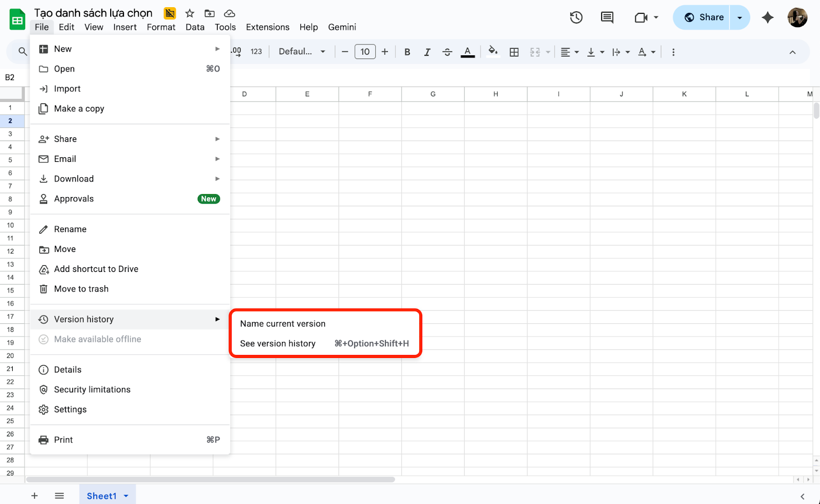Open the font family dropdown
This screenshot has height=504, width=820.
click(302, 52)
